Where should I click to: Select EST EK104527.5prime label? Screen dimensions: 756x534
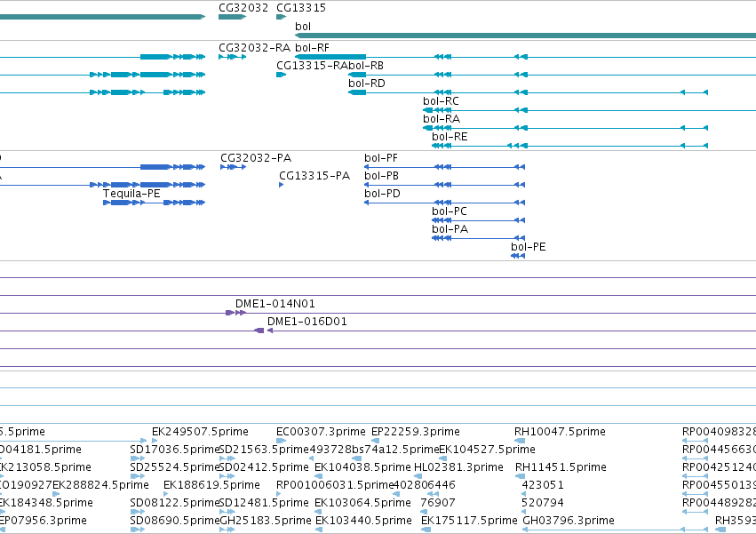(x=487, y=450)
